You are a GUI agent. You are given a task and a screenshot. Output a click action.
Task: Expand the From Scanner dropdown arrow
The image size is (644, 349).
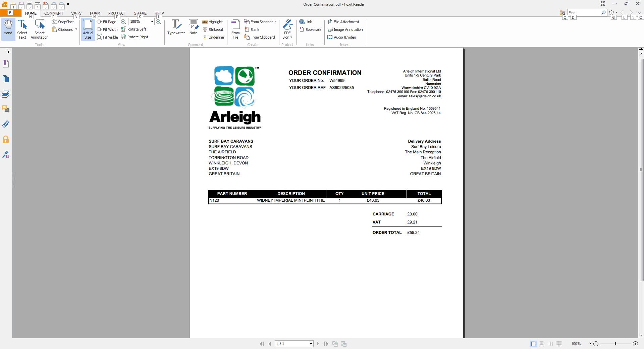pyautogui.click(x=276, y=22)
